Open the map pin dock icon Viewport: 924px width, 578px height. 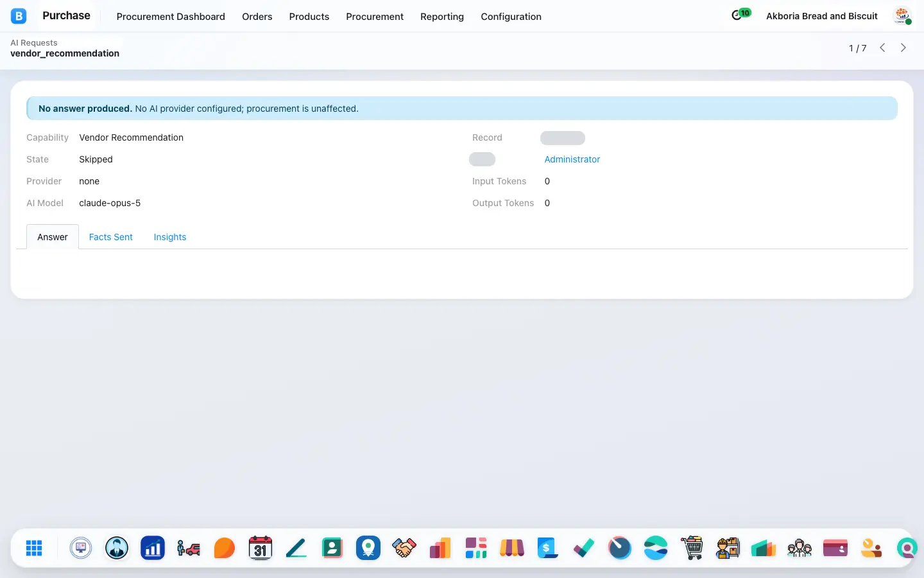coord(368,548)
